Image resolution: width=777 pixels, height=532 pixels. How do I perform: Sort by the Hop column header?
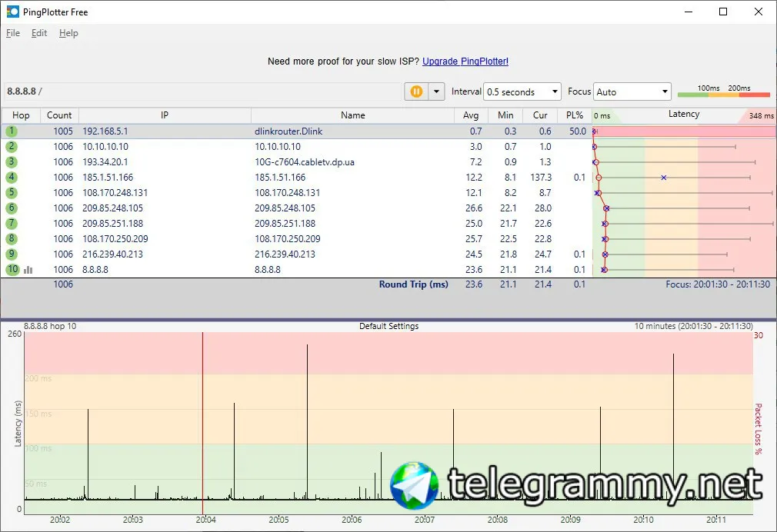pyautogui.click(x=21, y=115)
